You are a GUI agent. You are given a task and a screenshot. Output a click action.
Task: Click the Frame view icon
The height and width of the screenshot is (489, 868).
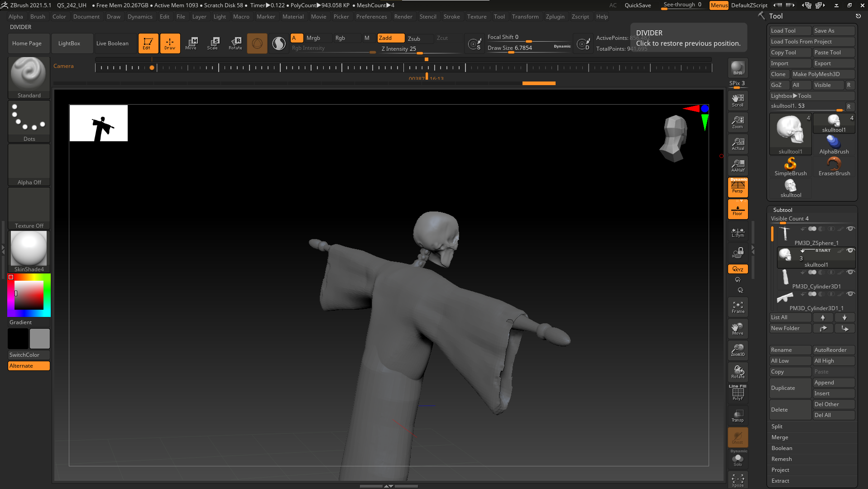(x=738, y=307)
